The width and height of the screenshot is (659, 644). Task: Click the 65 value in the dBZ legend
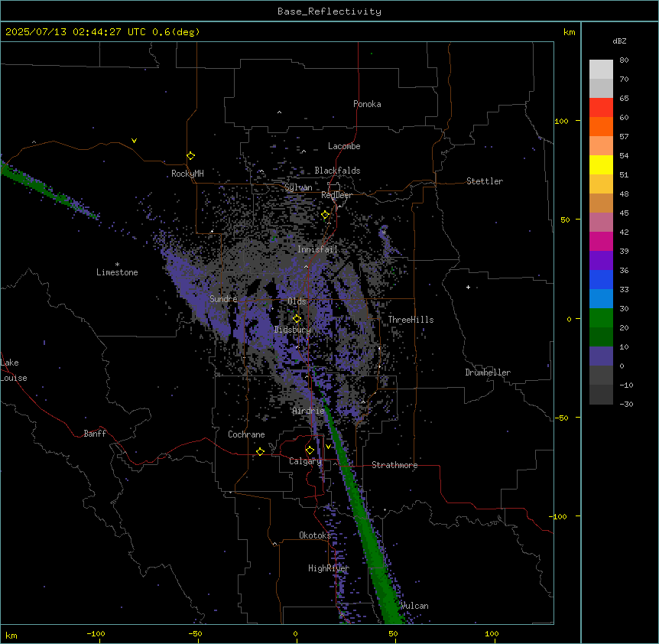[624, 98]
